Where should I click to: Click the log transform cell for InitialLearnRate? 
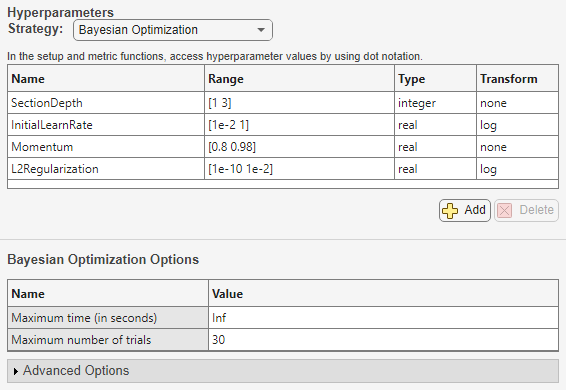(x=517, y=125)
